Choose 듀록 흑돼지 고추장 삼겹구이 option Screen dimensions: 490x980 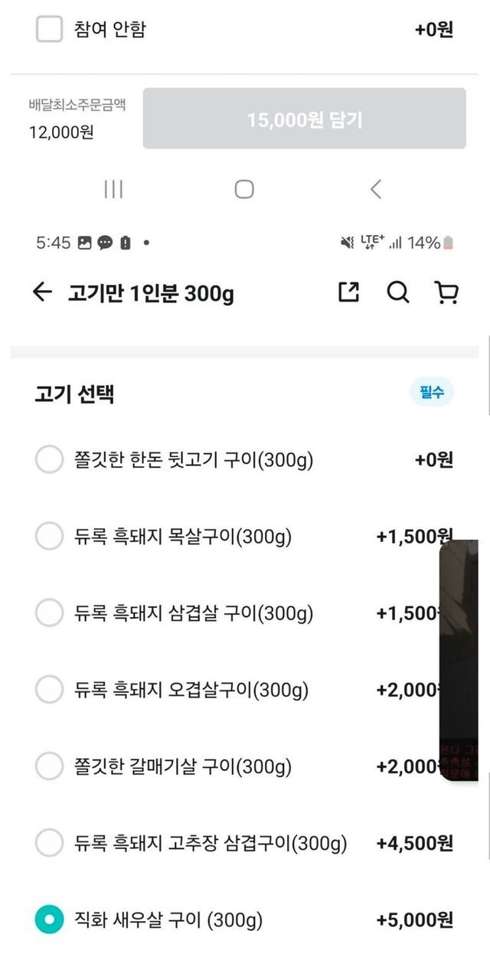click(49, 843)
